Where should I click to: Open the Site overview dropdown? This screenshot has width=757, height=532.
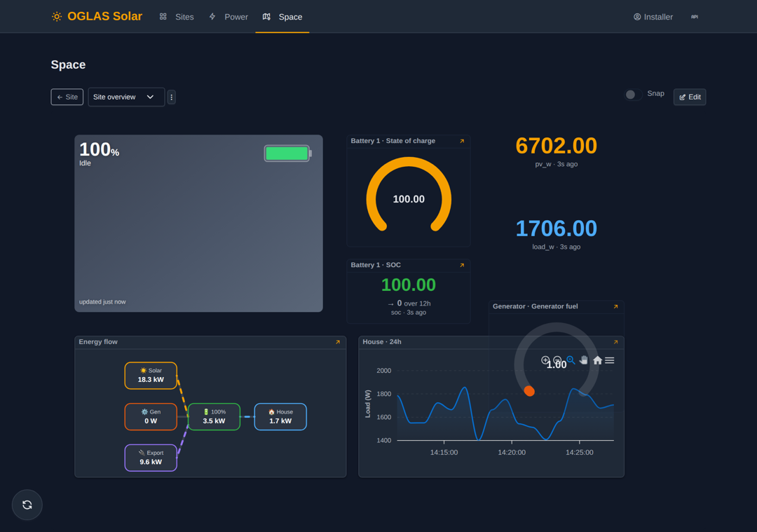coord(126,97)
